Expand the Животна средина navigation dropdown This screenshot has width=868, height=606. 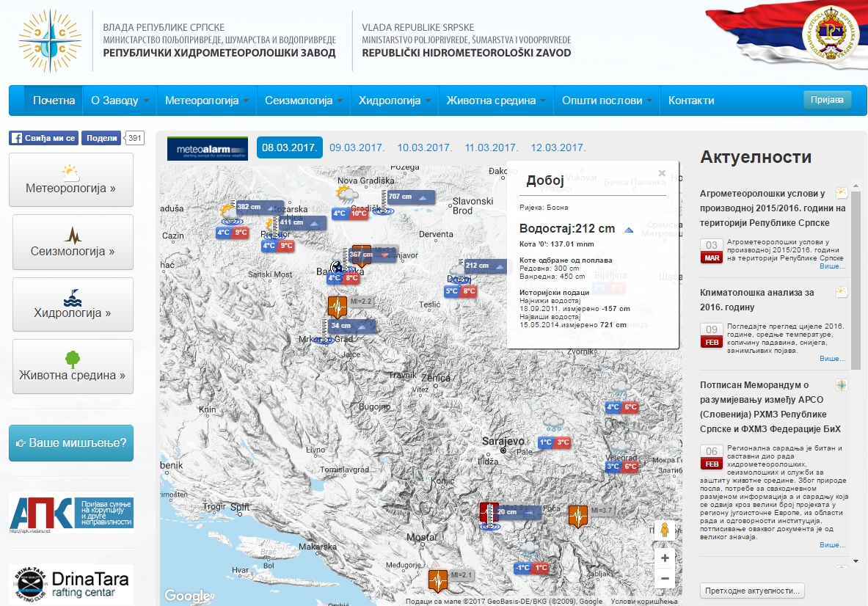tap(495, 101)
